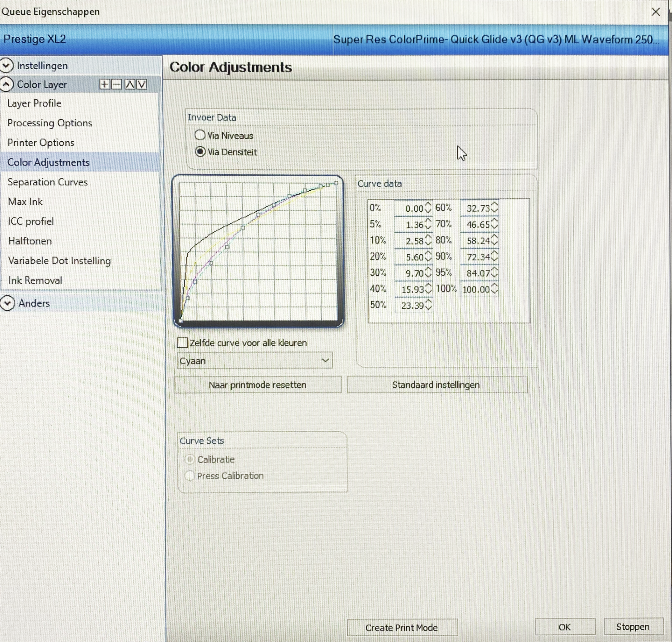Open Separation Curves in the sidebar
The image size is (672, 642).
coord(48,182)
